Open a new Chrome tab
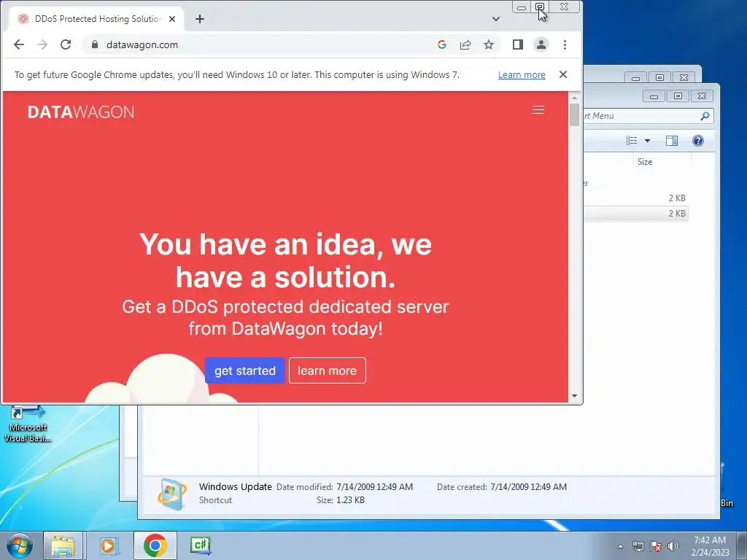The height and width of the screenshot is (560, 747). [200, 19]
